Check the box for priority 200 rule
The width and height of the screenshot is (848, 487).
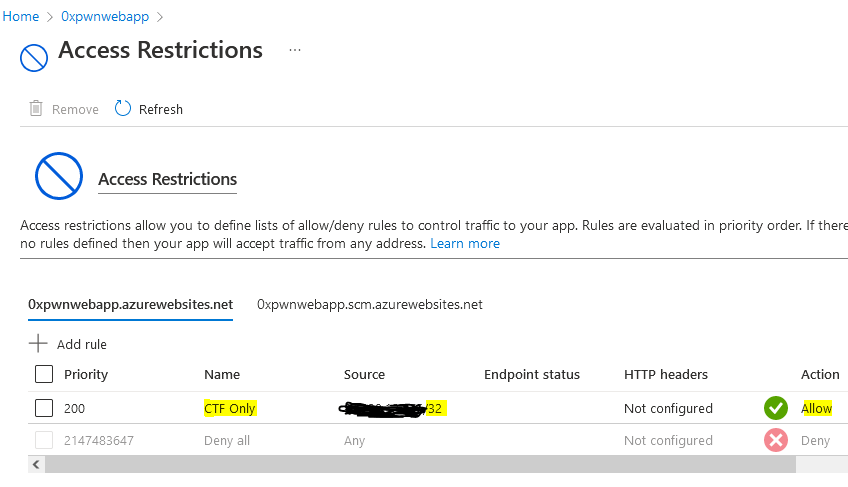[x=44, y=408]
